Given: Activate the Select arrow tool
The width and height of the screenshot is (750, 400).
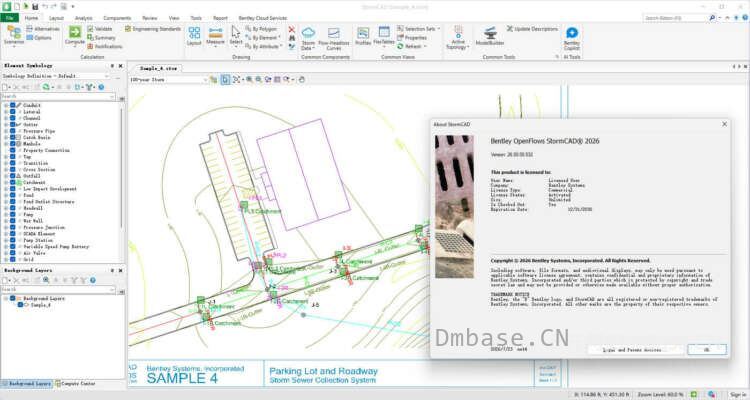Looking at the screenshot, I should (x=236, y=36).
